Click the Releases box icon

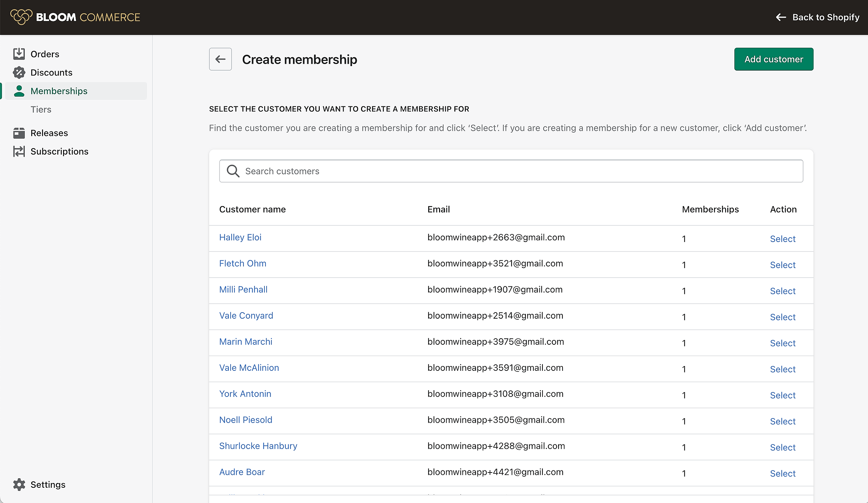19,133
